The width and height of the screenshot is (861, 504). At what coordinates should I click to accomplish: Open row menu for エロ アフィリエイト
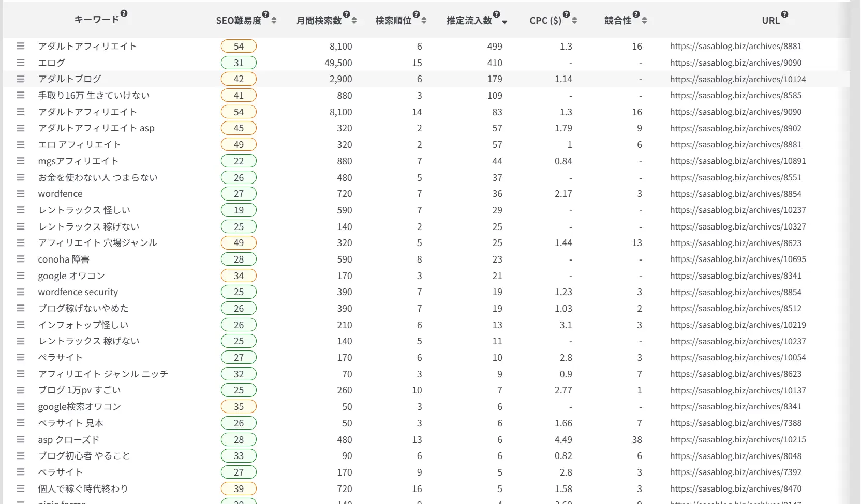pyautogui.click(x=20, y=144)
